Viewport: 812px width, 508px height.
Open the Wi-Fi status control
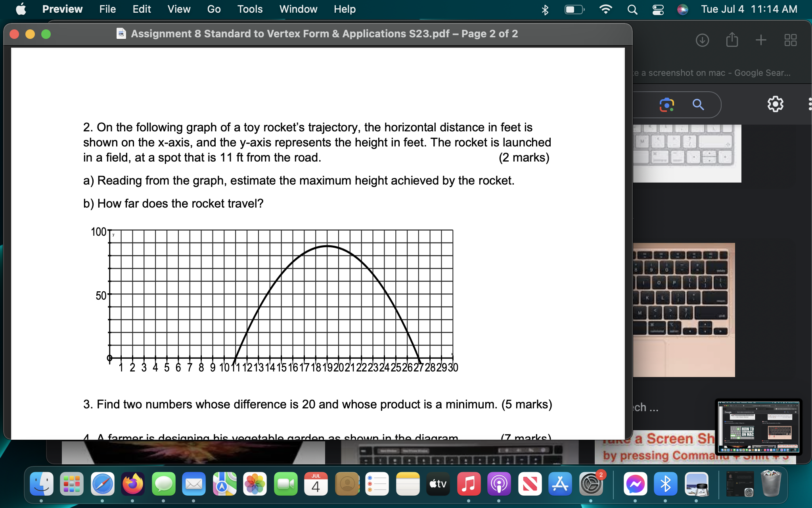(x=606, y=9)
